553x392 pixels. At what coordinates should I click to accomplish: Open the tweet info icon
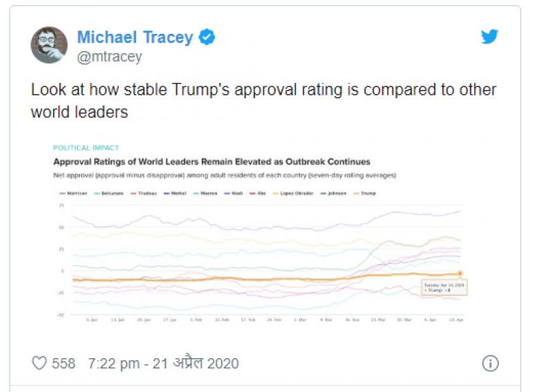coord(490,364)
